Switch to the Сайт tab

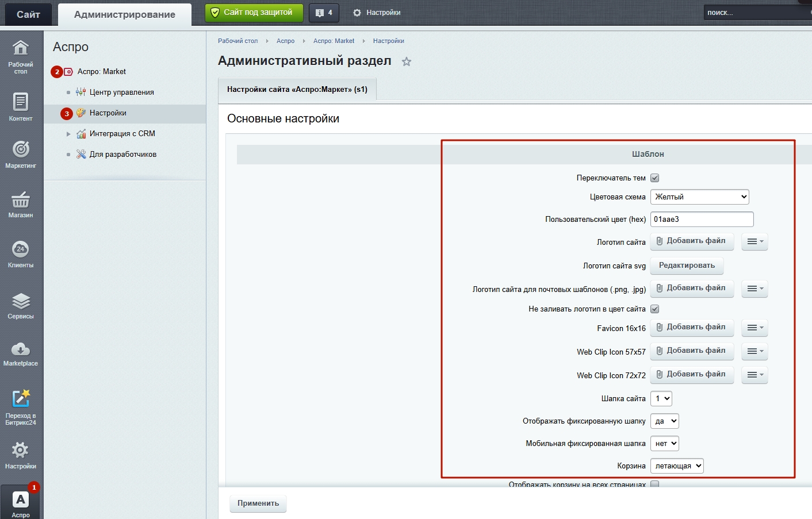click(x=28, y=14)
